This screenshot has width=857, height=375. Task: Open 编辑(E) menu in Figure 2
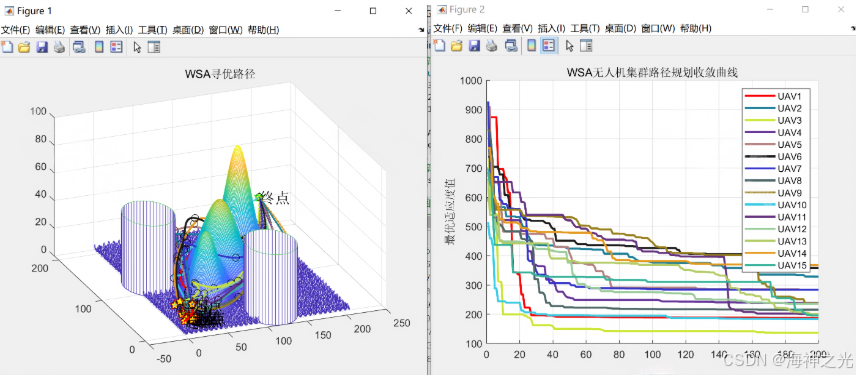tap(483, 28)
